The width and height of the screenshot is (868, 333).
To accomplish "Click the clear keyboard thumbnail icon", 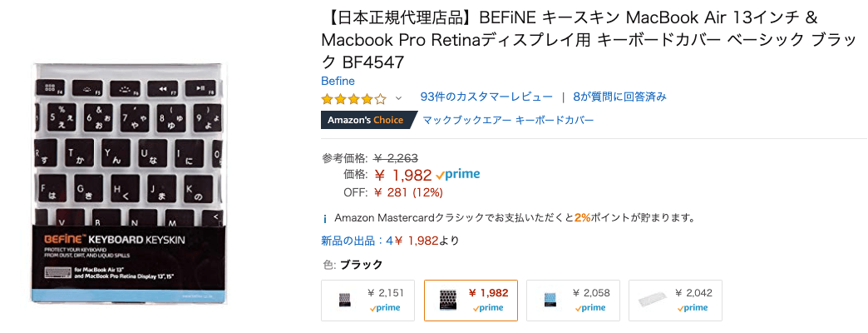I will 653,301.
